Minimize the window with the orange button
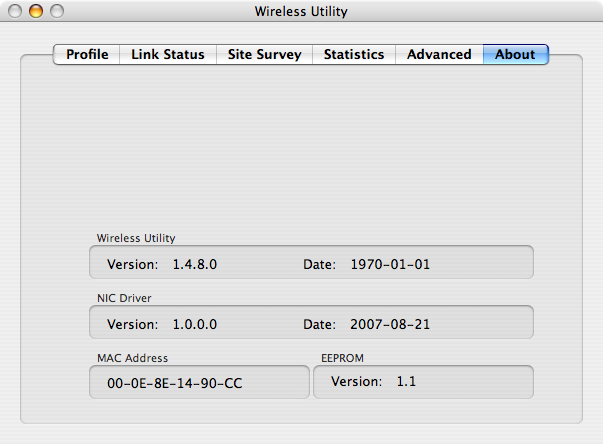The width and height of the screenshot is (603, 444). (x=36, y=11)
